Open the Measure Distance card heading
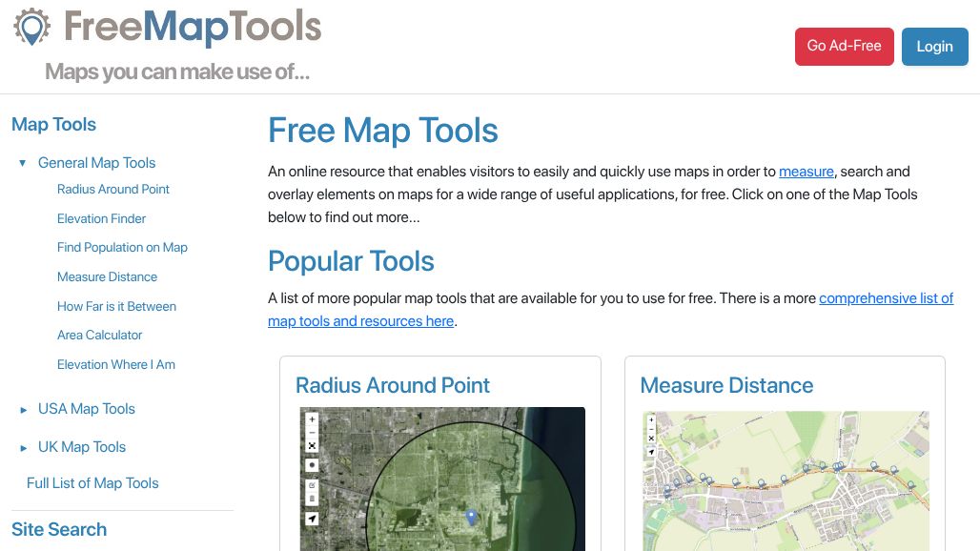The image size is (980, 551). [726, 385]
